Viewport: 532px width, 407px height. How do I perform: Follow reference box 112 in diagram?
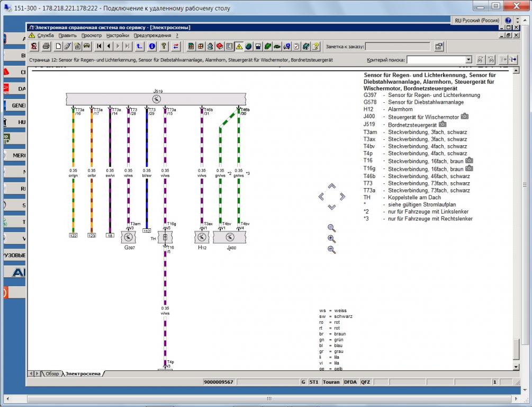147,231
